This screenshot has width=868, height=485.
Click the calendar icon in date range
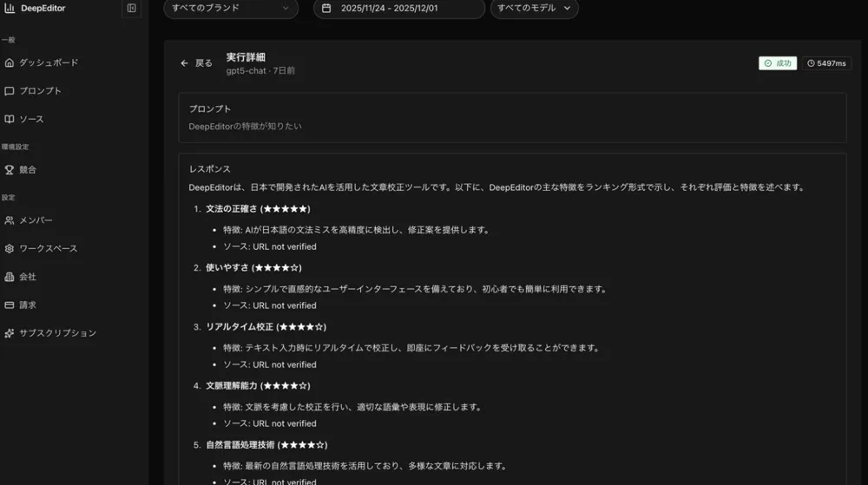pyautogui.click(x=326, y=9)
